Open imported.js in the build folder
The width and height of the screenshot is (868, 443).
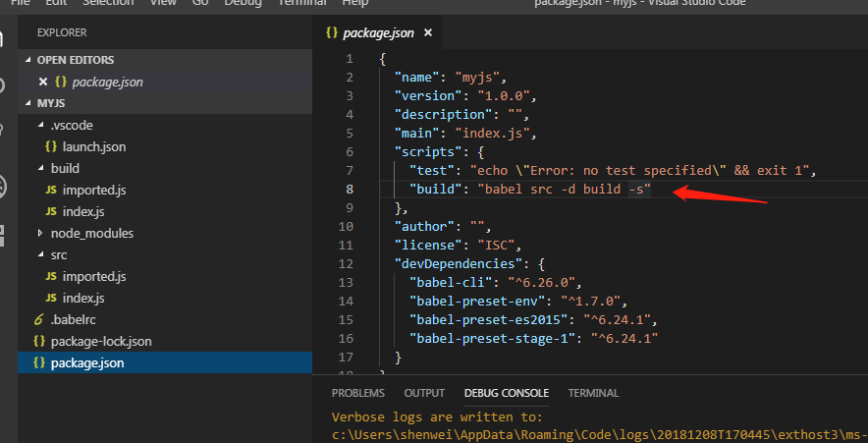(x=165, y=190)
